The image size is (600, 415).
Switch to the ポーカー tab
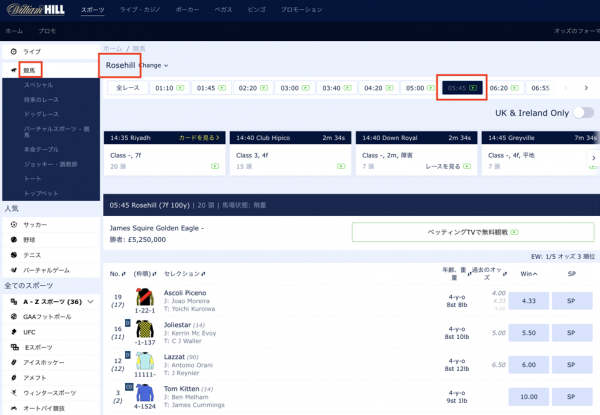point(187,10)
